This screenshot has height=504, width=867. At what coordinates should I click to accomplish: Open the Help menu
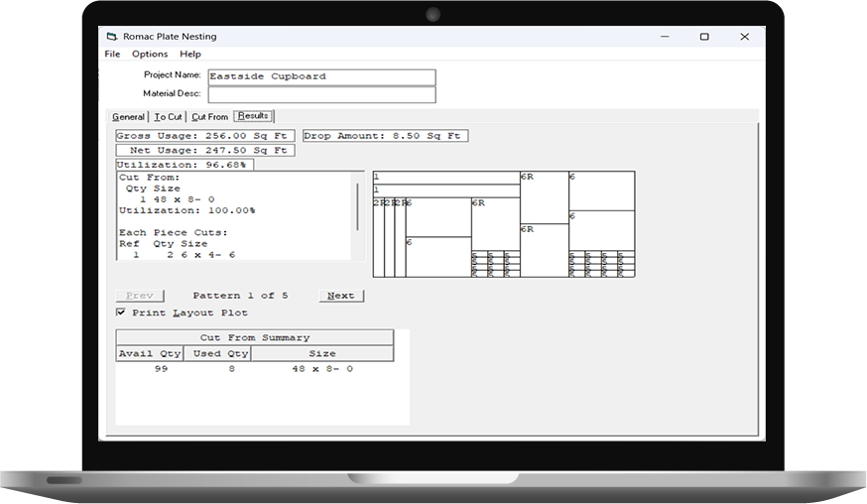click(189, 54)
